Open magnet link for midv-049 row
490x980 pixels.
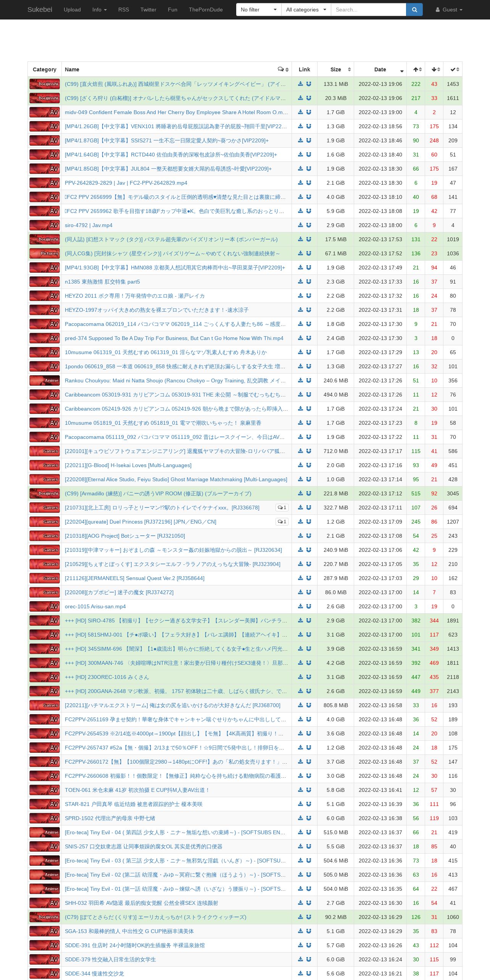coord(309,112)
